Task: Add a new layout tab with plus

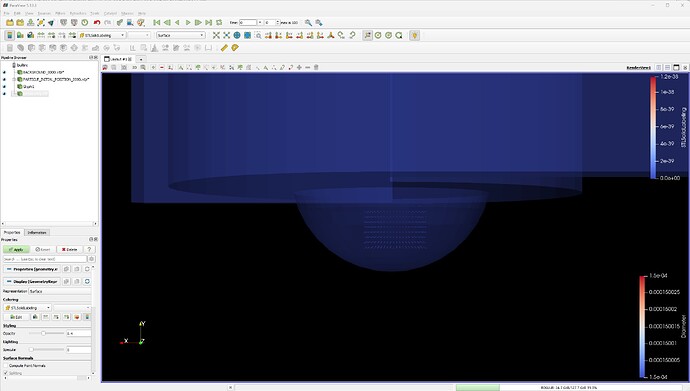Action: [x=141, y=59]
